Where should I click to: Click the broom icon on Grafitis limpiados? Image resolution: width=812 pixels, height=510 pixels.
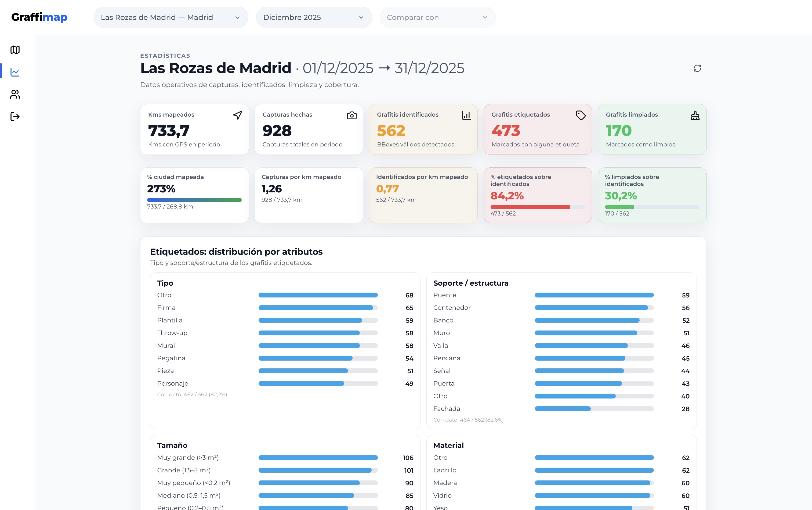[x=695, y=116]
